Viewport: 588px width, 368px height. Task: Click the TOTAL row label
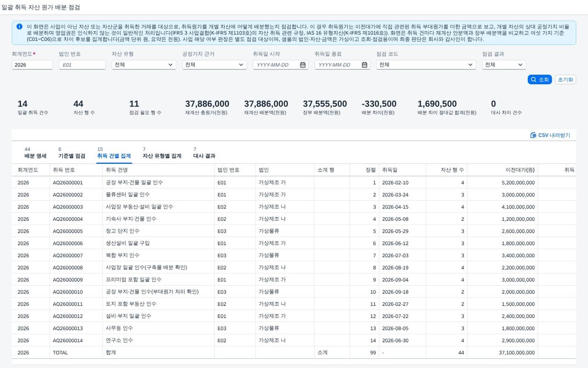(60, 353)
